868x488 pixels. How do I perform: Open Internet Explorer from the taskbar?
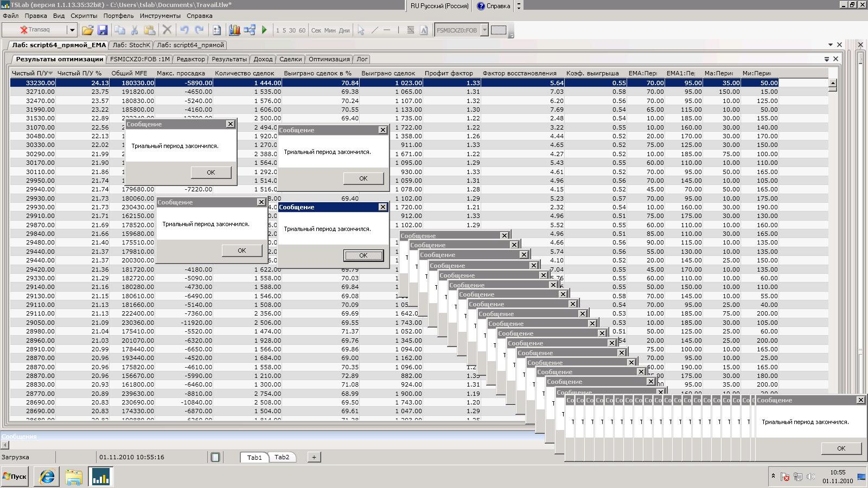tap(47, 477)
